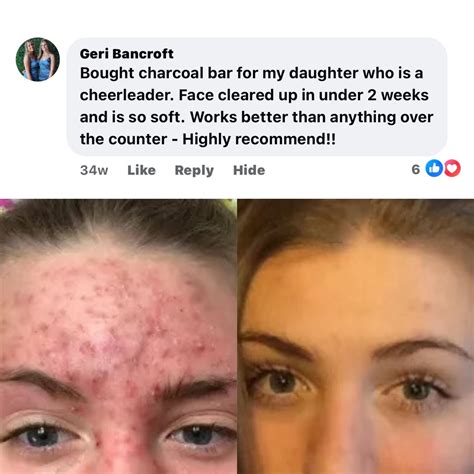474x474 pixels.
Task: Click the red heart reaction icon
Action: tap(452, 168)
